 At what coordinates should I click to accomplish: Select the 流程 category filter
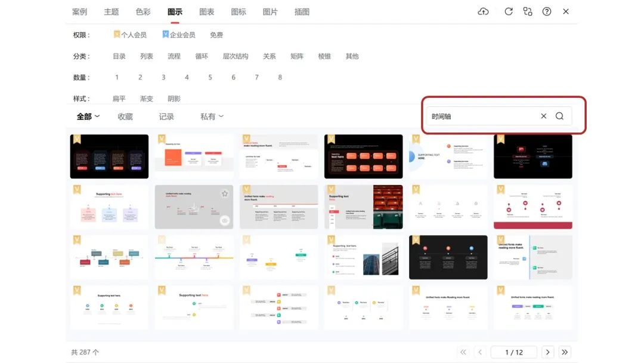174,56
